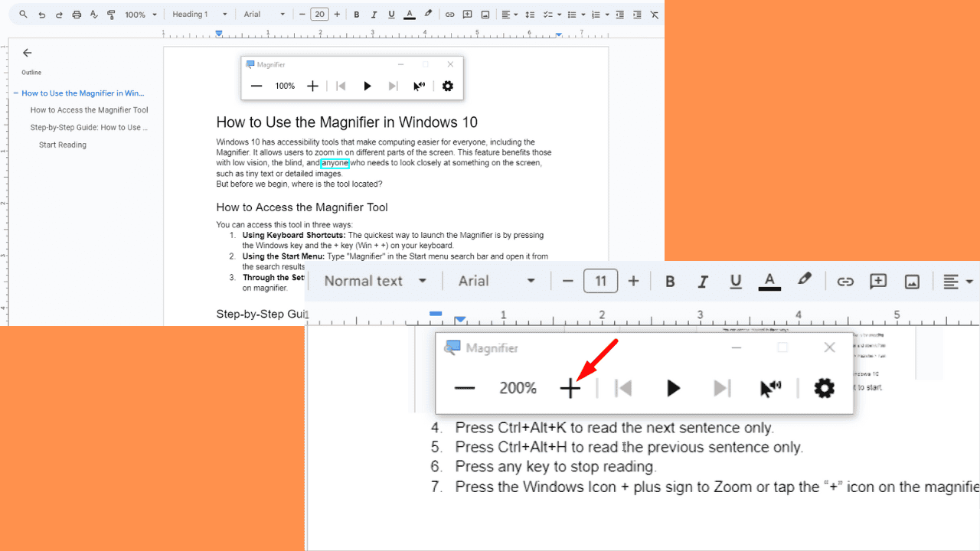
Task: Run spelling and grammar check
Action: coord(93,14)
